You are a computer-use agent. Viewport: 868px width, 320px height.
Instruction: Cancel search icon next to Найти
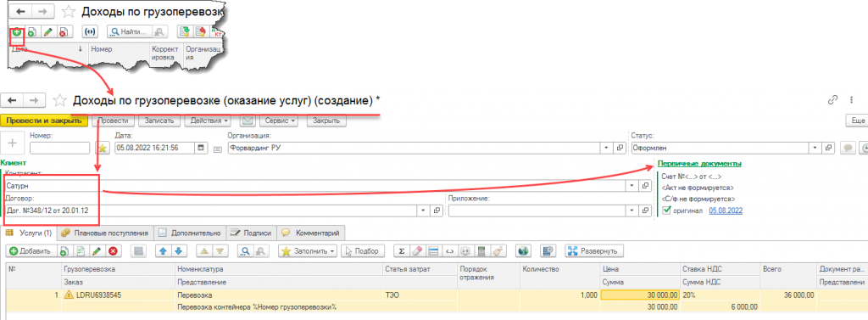coord(159,32)
